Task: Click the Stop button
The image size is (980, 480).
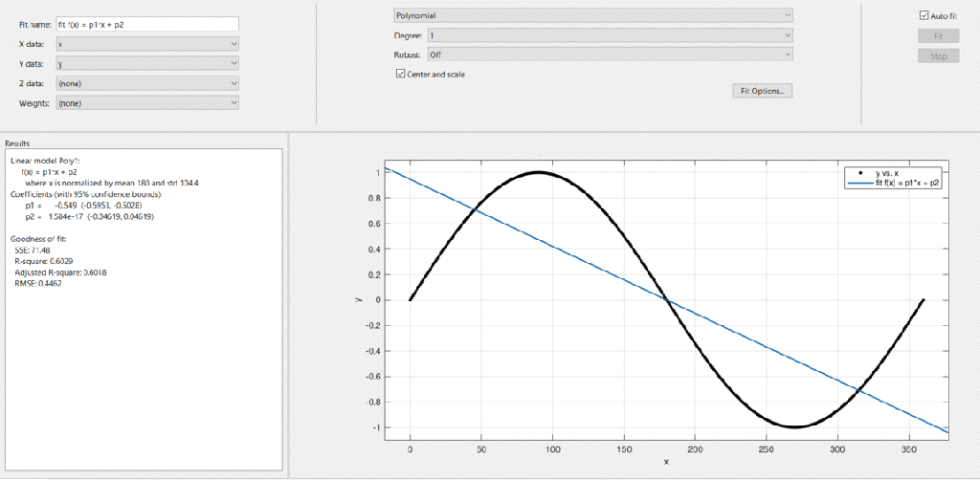Action: [938, 56]
